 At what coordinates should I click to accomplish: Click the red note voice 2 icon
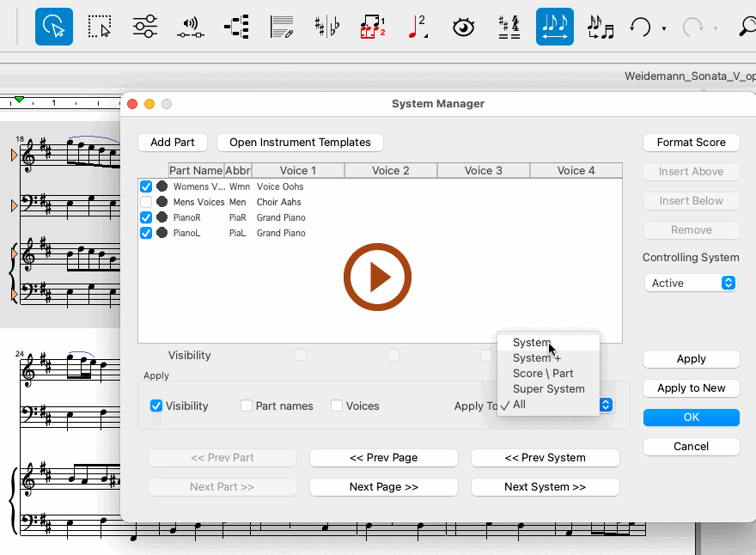click(x=418, y=27)
